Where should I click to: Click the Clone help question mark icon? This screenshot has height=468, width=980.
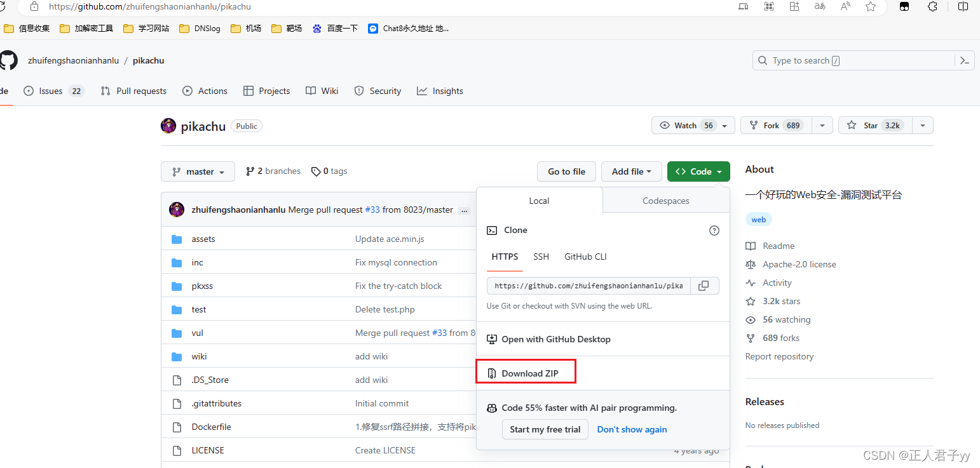pyautogui.click(x=714, y=231)
